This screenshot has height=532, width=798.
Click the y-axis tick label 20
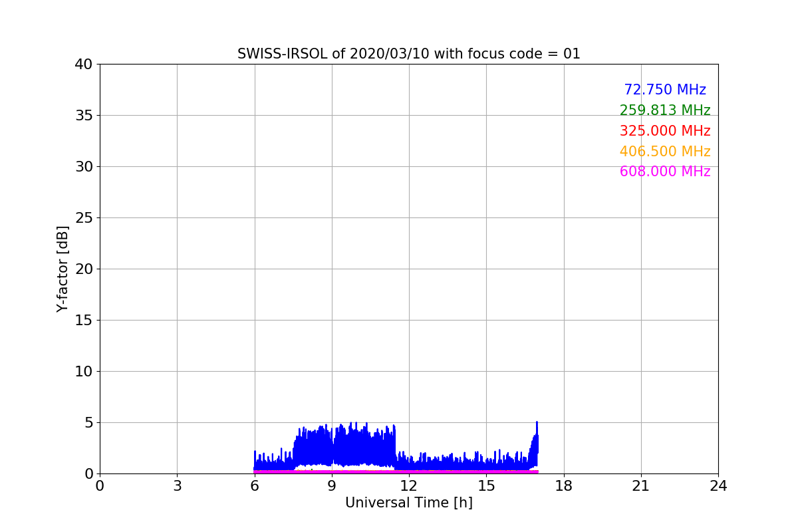pyautogui.click(x=83, y=269)
